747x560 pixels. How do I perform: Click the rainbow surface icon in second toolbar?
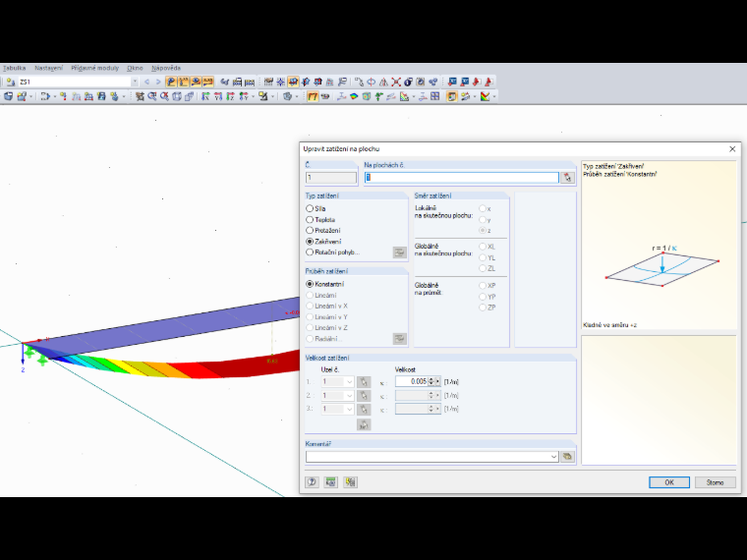354,96
